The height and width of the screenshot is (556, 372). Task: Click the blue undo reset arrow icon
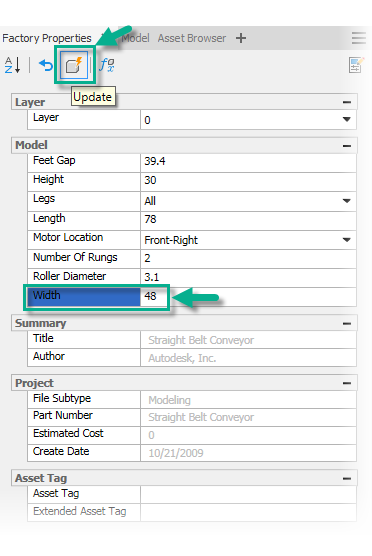coord(46,65)
